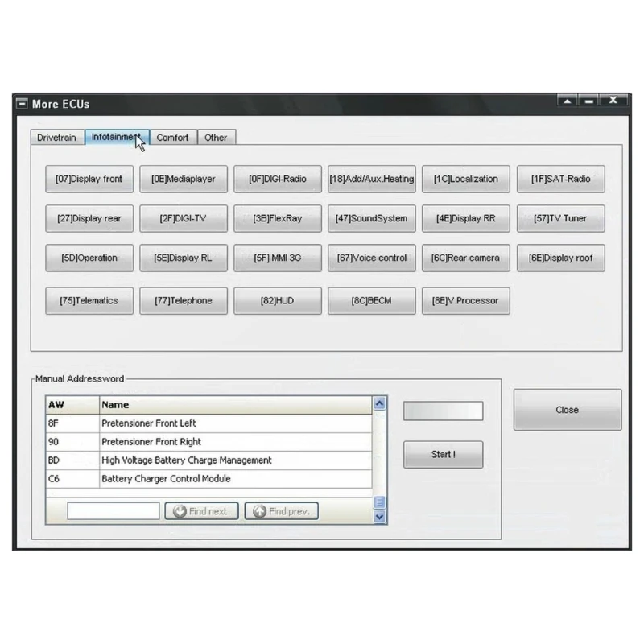The image size is (644, 644).
Task: Select High Voltage Battery Charge Management row
Action: (208, 460)
